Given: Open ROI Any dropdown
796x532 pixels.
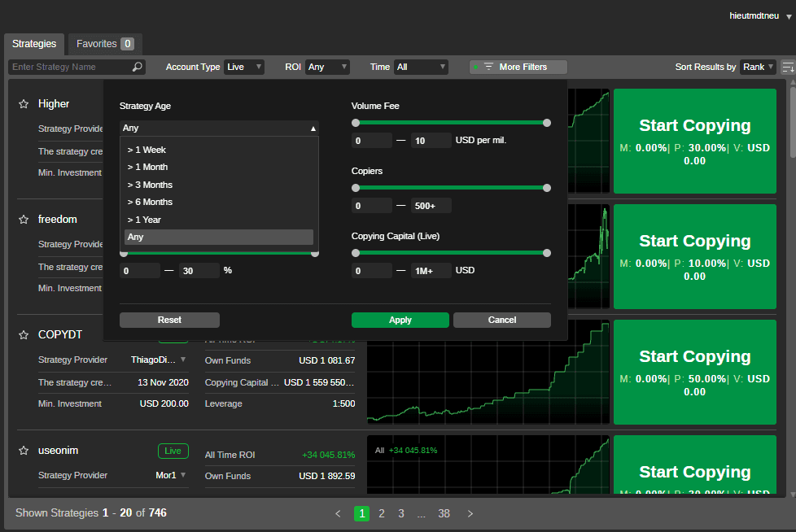Looking at the screenshot, I should [327, 67].
